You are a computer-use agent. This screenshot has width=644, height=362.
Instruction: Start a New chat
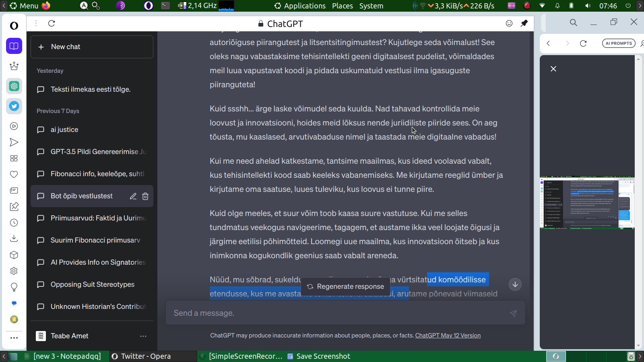[92, 47]
